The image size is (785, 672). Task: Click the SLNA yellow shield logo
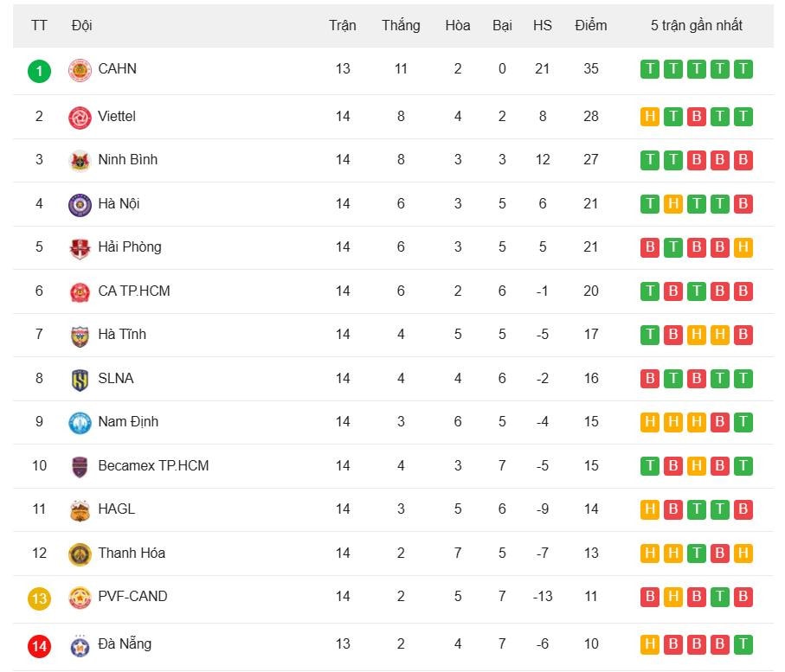tap(80, 380)
